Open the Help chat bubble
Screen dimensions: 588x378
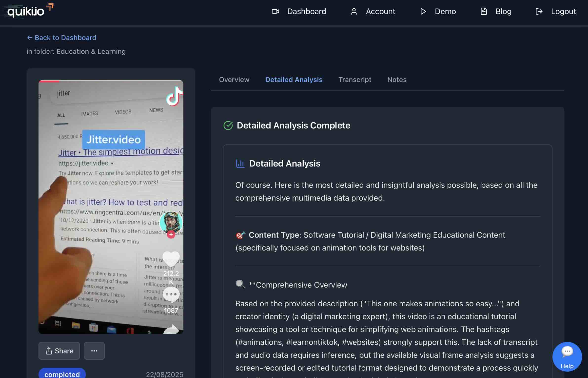[x=567, y=356]
